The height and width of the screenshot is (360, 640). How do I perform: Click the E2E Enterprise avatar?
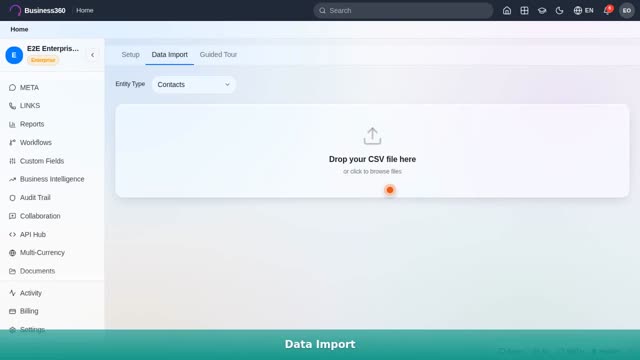click(14, 55)
